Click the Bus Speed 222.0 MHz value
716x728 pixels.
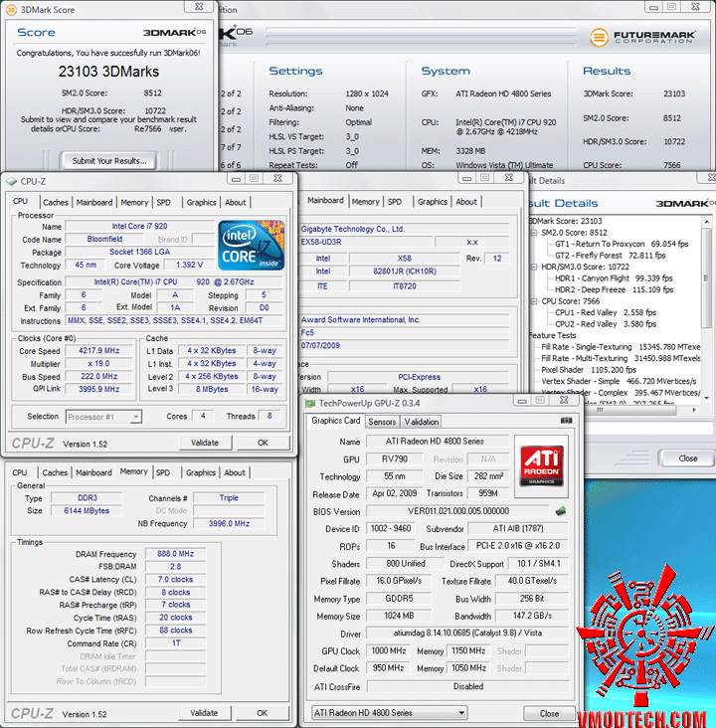click(x=98, y=376)
